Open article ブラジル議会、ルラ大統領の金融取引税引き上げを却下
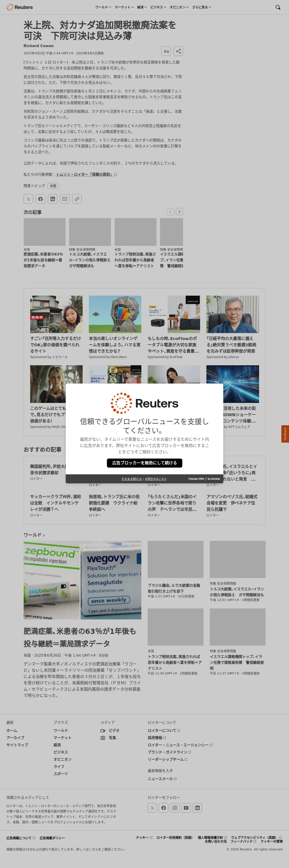 point(174,588)
